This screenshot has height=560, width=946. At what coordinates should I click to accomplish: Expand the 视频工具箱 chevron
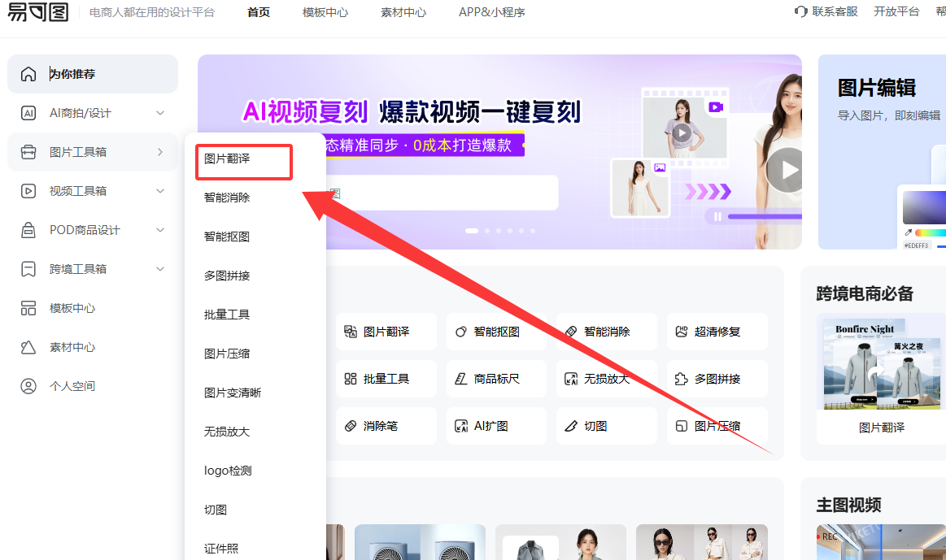point(160,191)
